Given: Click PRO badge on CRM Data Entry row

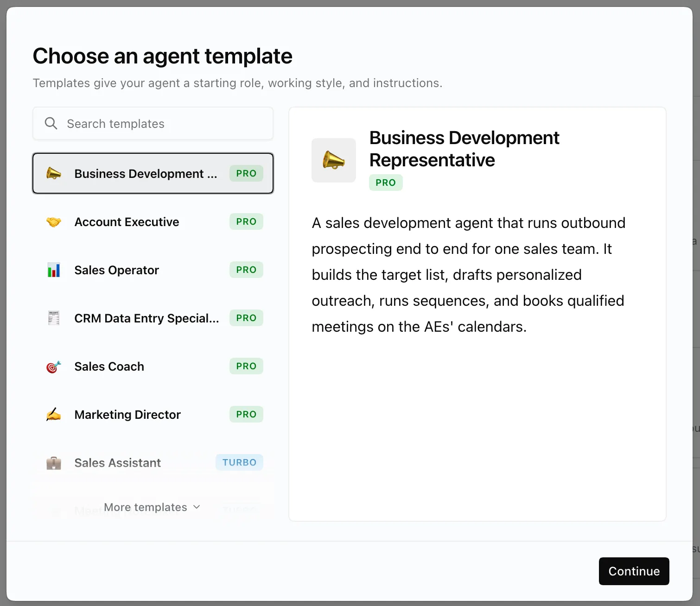Looking at the screenshot, I should pyautogui.click(x=246, y=318).
